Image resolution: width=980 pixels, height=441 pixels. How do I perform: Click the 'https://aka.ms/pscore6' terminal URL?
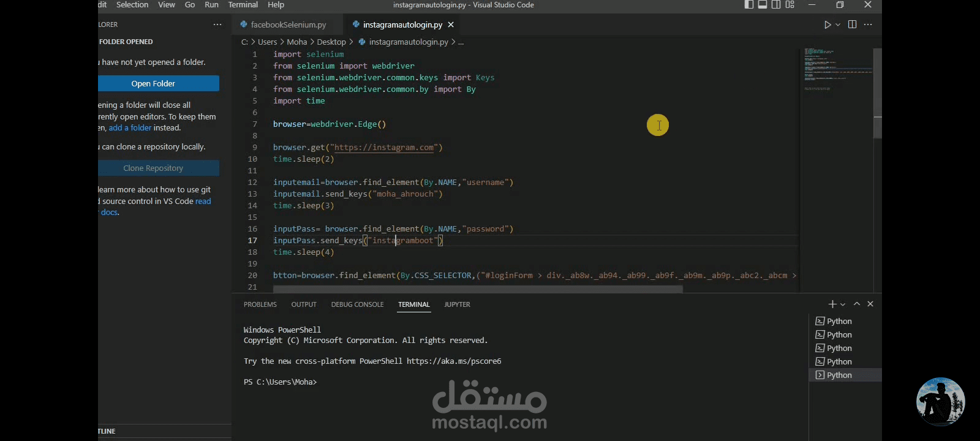click(454, 361)
